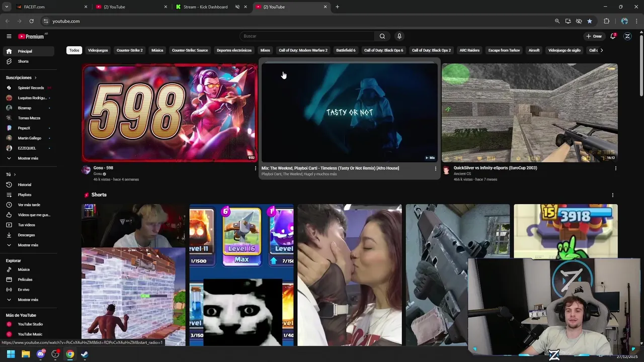Image resolution: width=644 pixels, height=362 pixels.
Task: Expand Mostrar más under Tú section
Action: (x=28, y=245)
